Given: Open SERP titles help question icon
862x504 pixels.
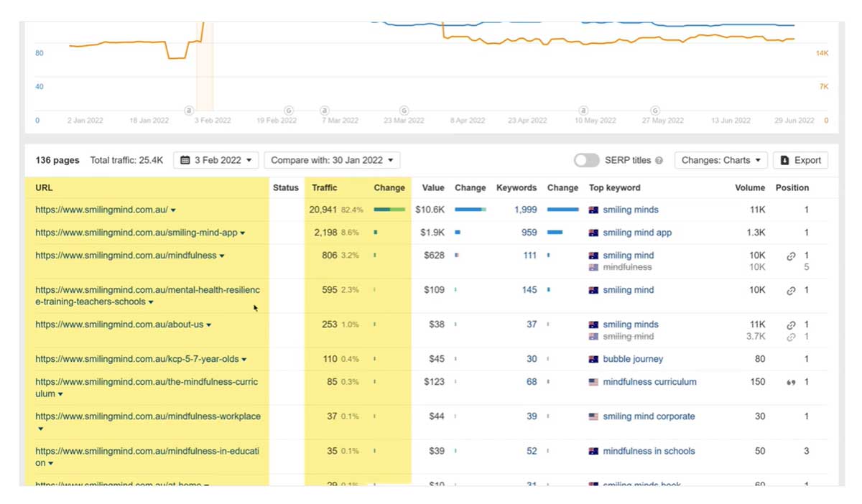Looking at the screenshot, I should [x=659, y=161].
